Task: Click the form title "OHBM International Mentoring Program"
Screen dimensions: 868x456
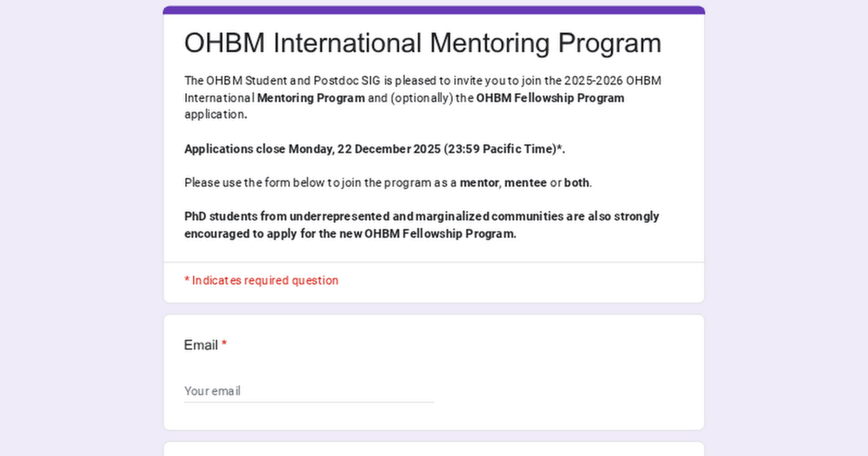Action: [x=422, y=43]
